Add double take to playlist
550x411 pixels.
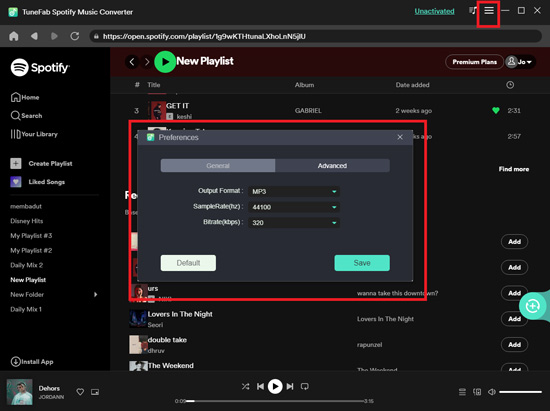514,345
